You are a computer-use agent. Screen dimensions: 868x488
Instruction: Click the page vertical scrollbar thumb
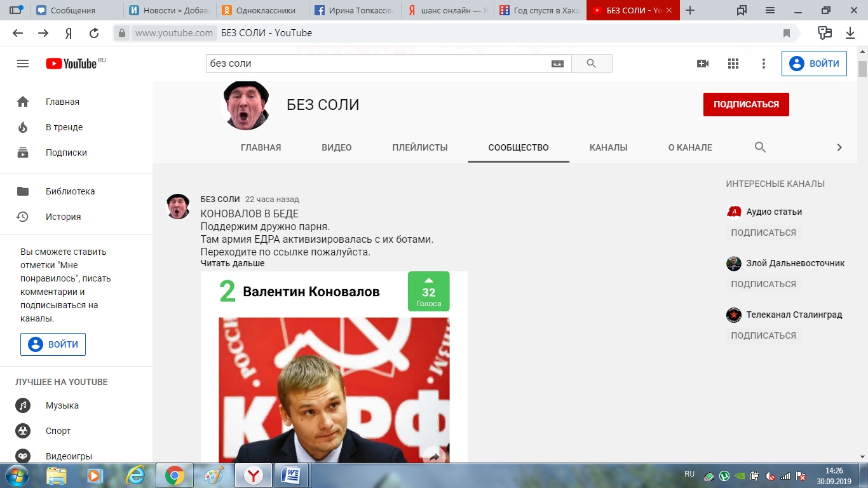862,69
